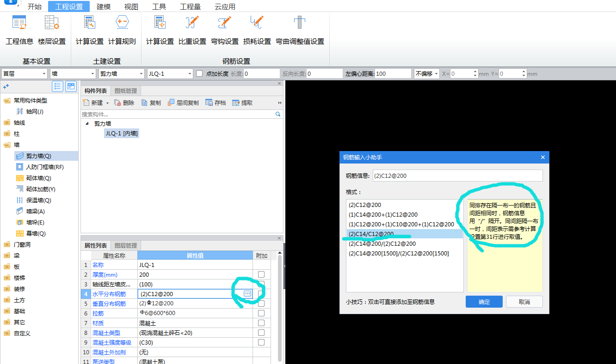
Task: Click 取消 in rebar helper dialog
Action: click(524, 302)
